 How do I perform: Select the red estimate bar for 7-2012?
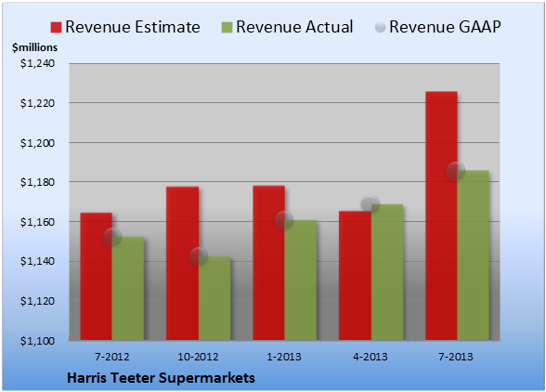97,276
